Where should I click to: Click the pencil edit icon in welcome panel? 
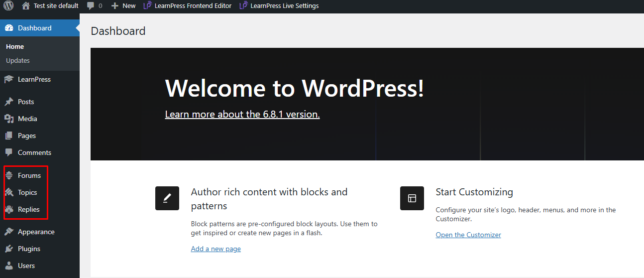(167, 198)
